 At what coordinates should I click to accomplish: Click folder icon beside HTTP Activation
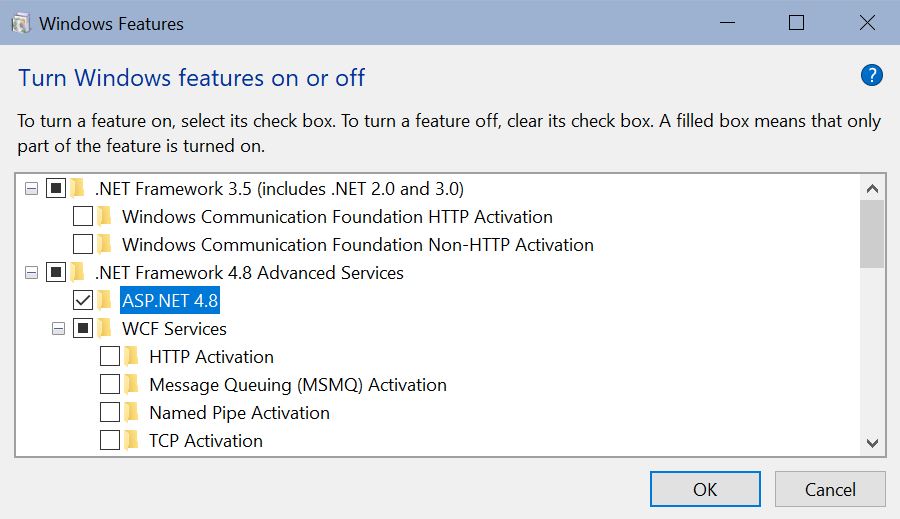pyautogui.click(x=132, y=356)
